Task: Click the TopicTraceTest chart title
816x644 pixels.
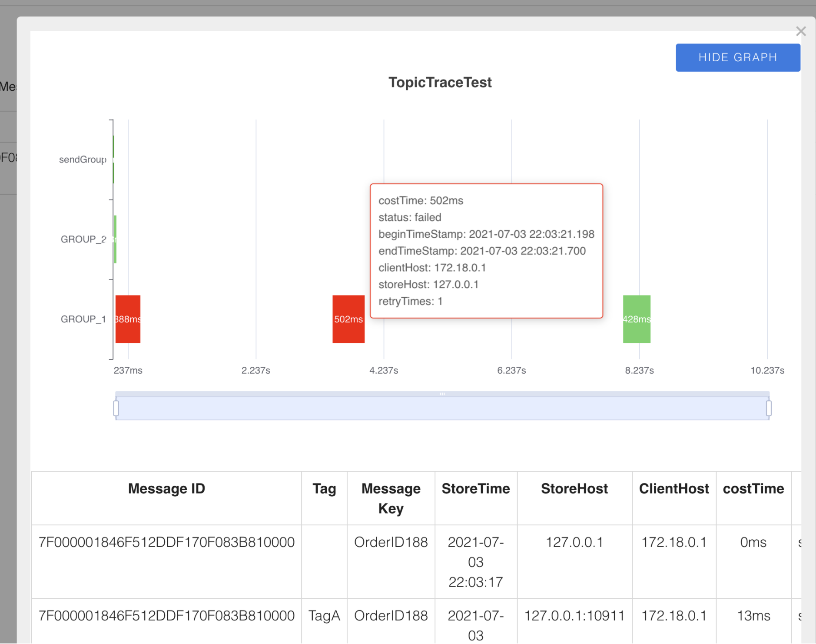Action: pyautogui.click(x=440, y=82)
